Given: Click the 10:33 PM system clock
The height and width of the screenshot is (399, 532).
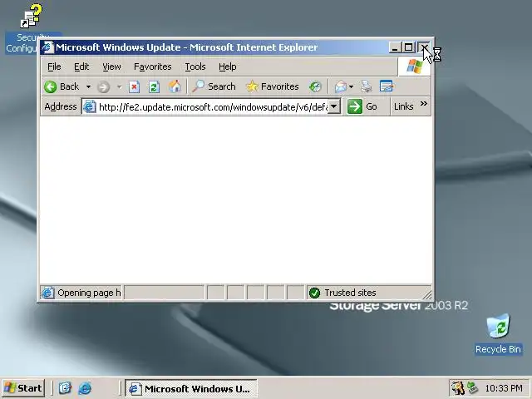Looking at the screenshot, I should 504,388.
